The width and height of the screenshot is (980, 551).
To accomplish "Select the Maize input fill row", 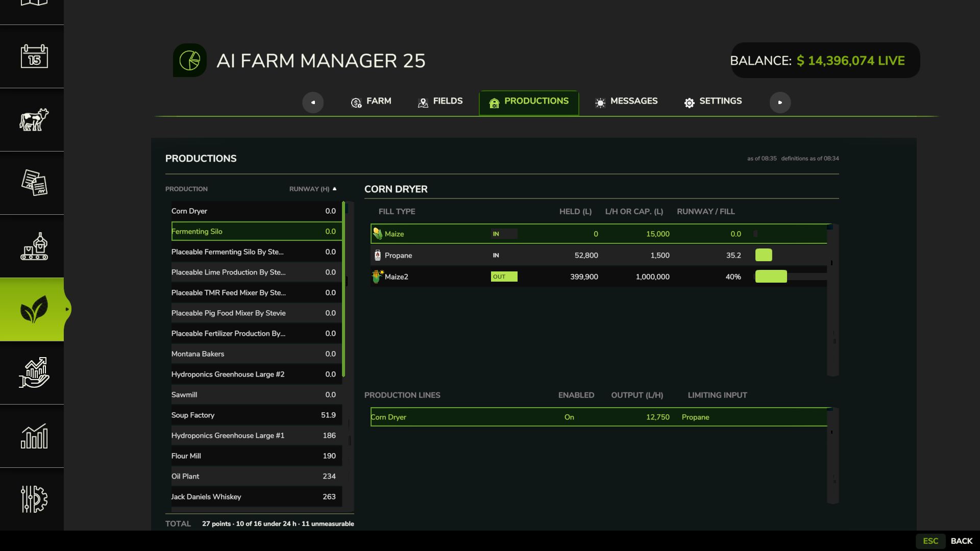I will pos(599,234).
